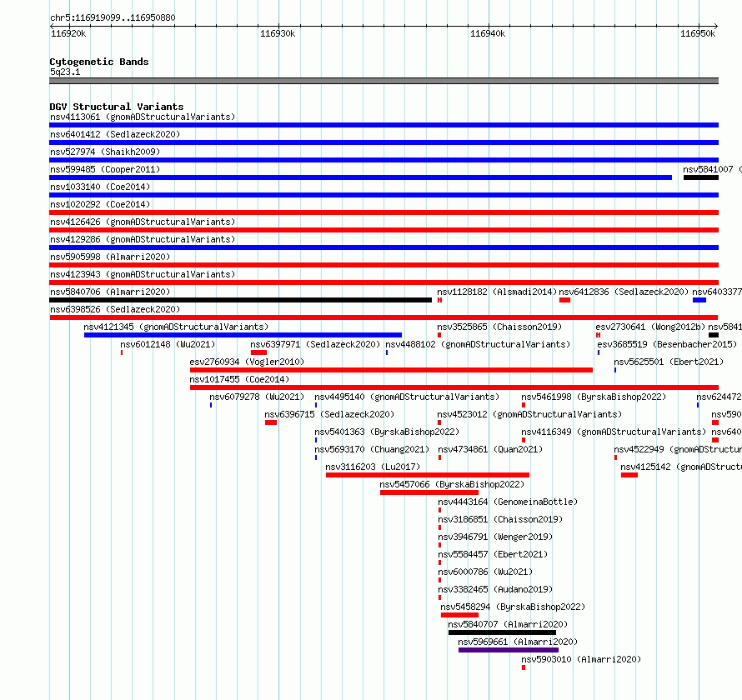The width and height of the screenshot is (742, 700).
Task: Click the 116940k ruler label
Action: 488,33
